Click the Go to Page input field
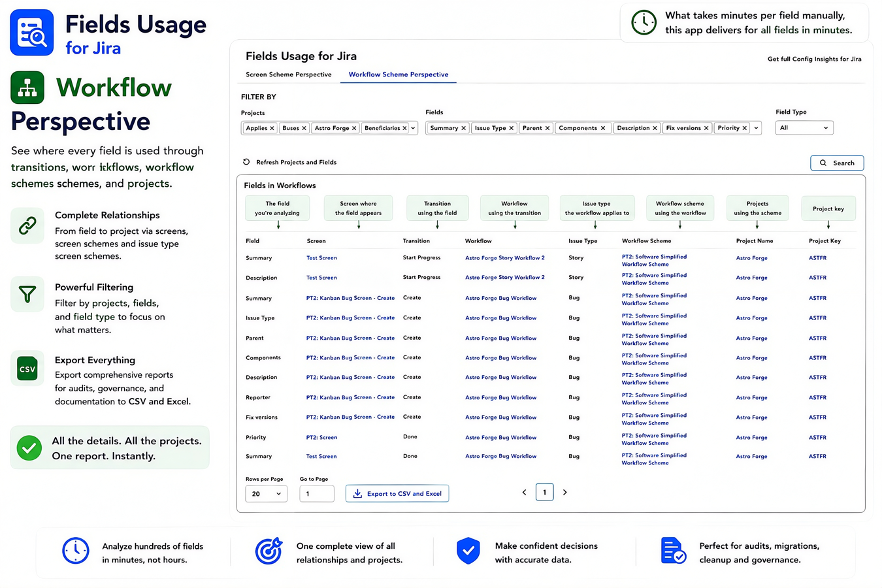 [317, 494]
